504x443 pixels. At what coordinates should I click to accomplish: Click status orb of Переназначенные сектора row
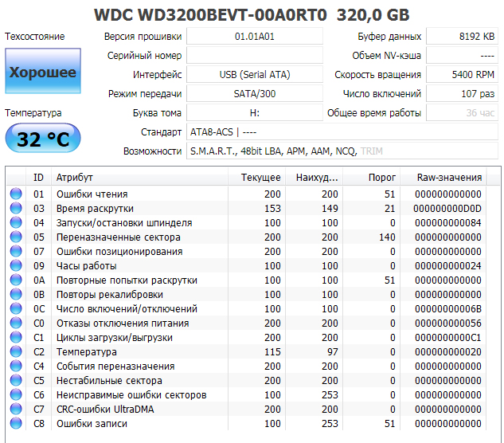[16, 237]
